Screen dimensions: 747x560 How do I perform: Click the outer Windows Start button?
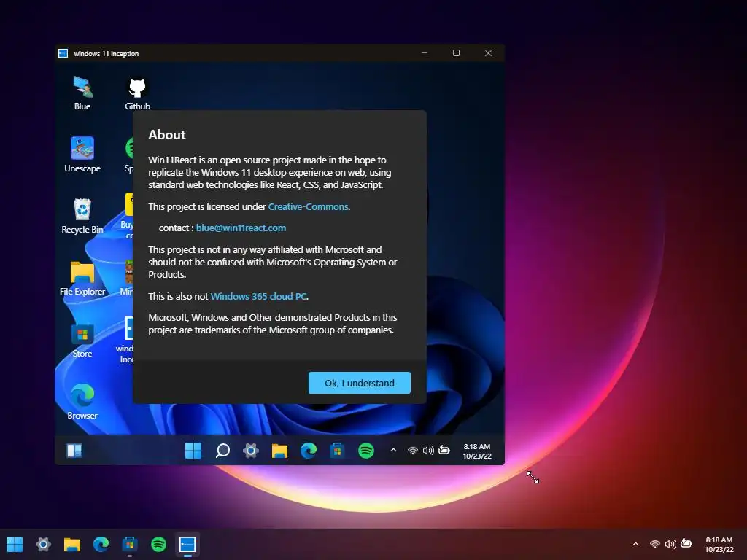(x=15, y=544)
